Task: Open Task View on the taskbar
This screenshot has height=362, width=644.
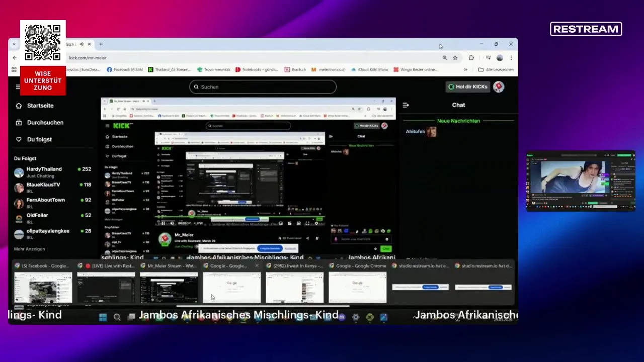Action: click(131, 317)
